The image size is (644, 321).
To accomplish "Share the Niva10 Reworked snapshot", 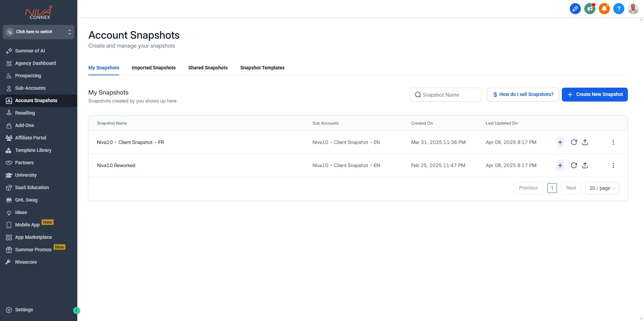I will (x=585, y=165).
